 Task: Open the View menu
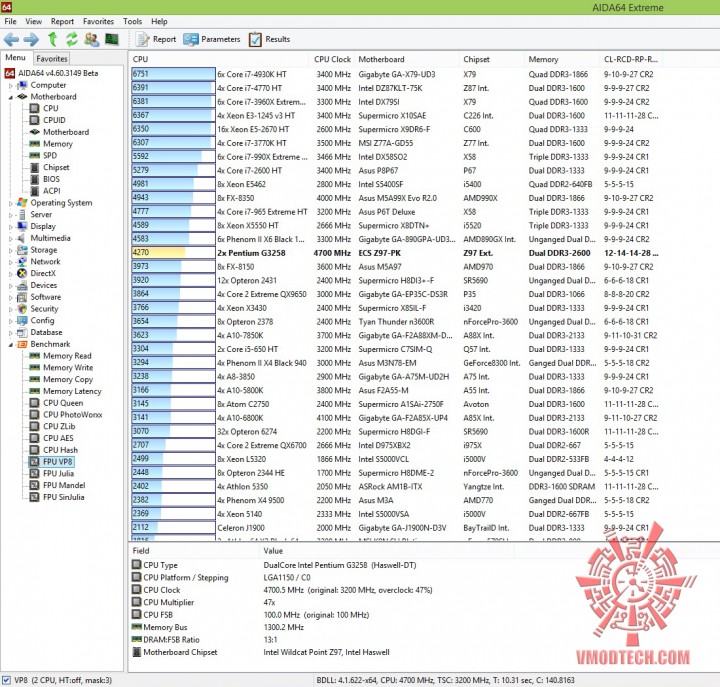click(x=34, y=22)
